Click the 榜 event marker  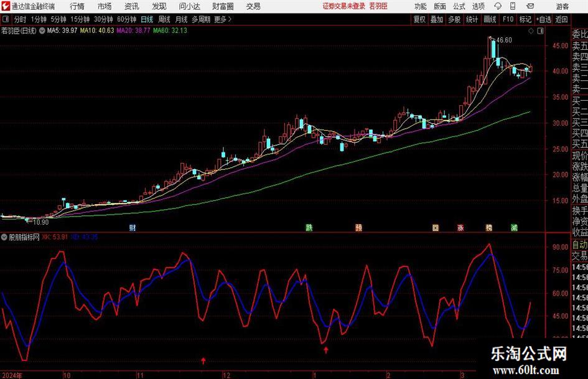point(489,227)
